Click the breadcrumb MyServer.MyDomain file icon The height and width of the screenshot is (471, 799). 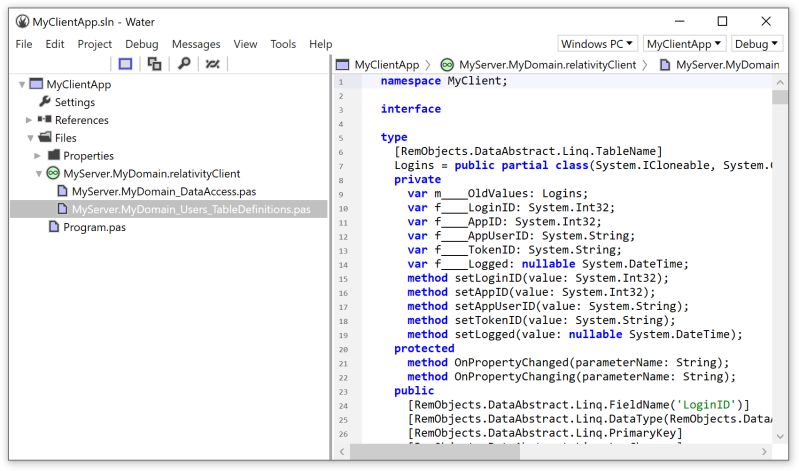pos(665,65)
